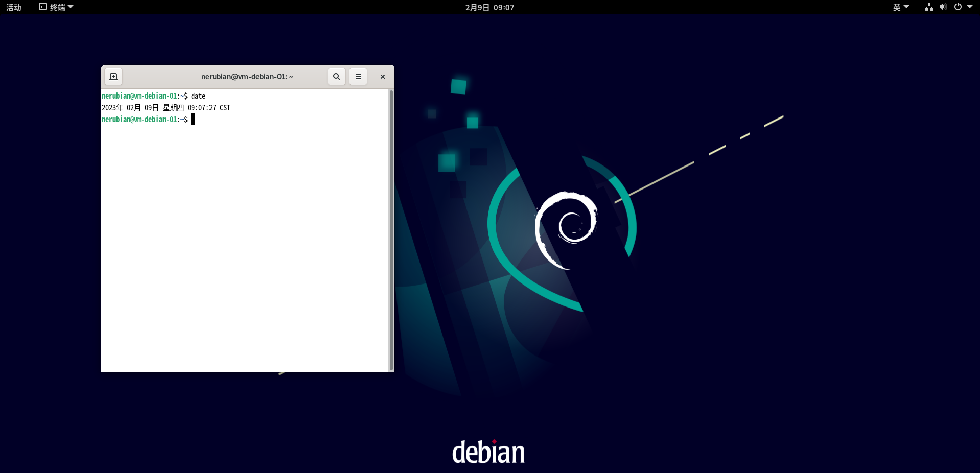The width and height of the screenshot is (980, 473).
Task: Expand the system menu arrow
Action: coord(970,7)
